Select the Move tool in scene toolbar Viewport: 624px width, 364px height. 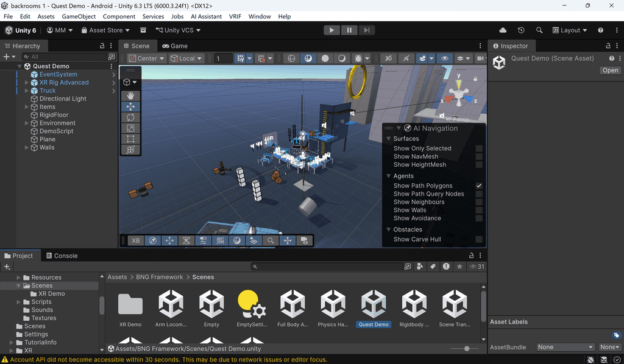[x=130, y=107]
